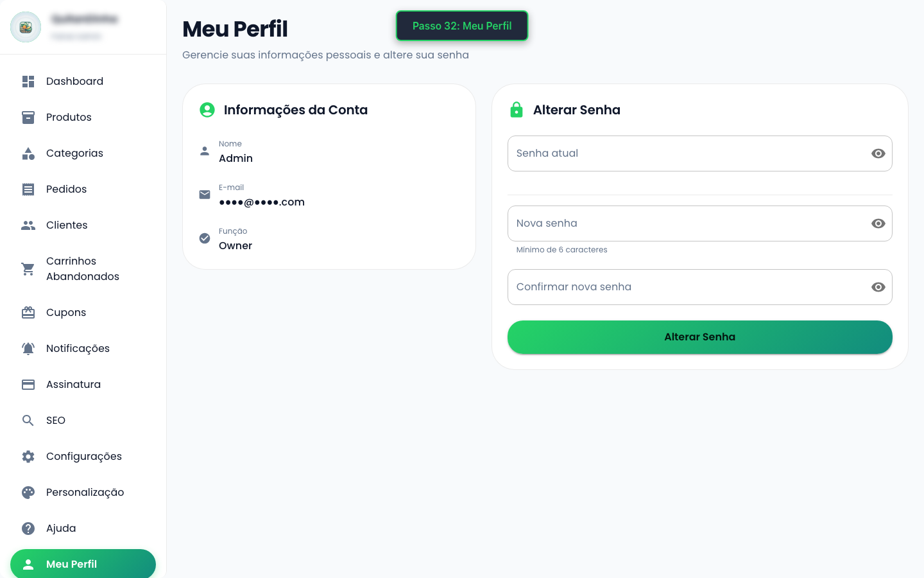This screenshot has height=578, width=924.
Task: Dismiss the Passo 32 Meu Perfil banner
Action: pos(462,26)
